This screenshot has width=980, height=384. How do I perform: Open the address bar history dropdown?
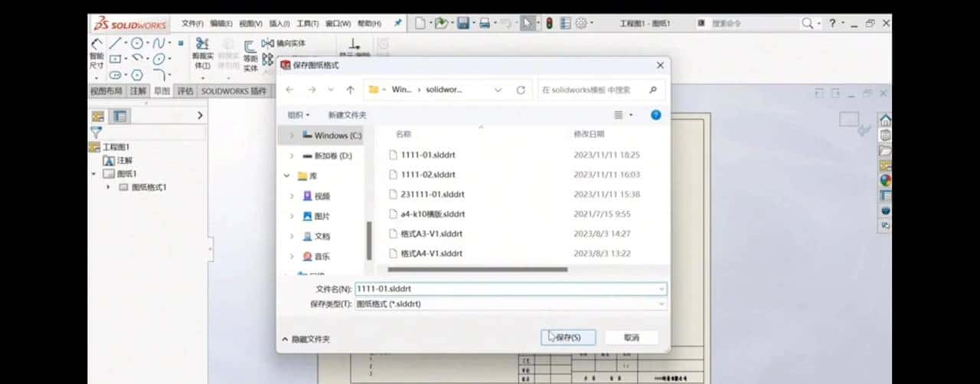click(x=498, y=90)
